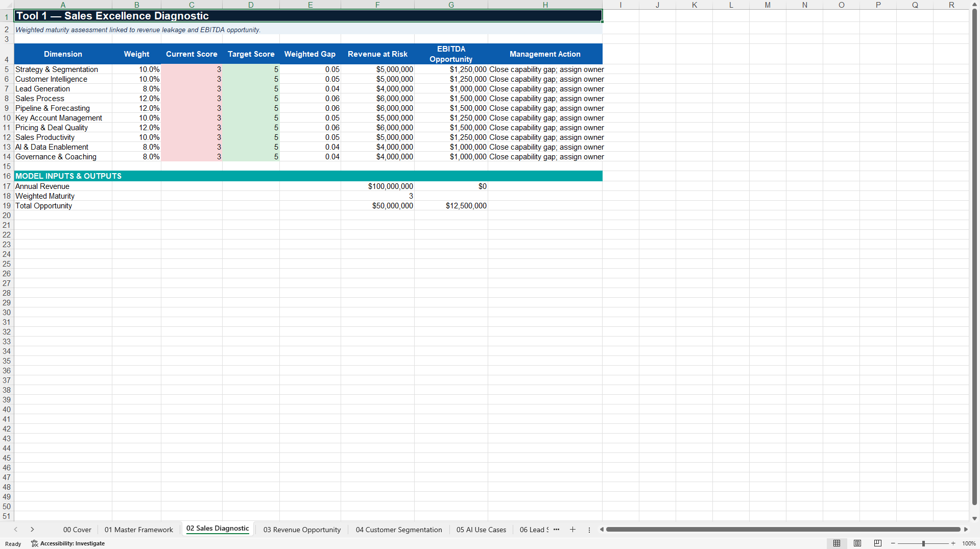Add a new sheet with plus icon
The image size is (980, 549).
coord(572,530)
